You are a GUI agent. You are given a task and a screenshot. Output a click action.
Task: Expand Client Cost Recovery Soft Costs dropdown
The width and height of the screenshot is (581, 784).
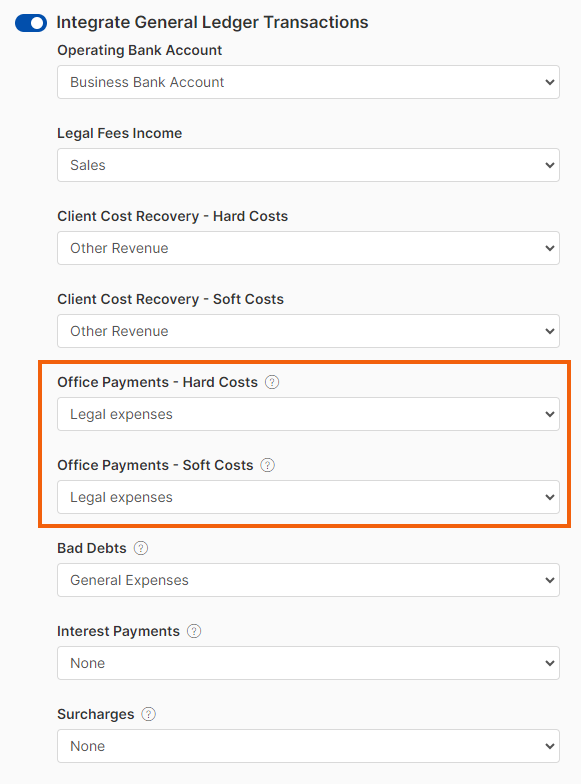click(308, 331)
